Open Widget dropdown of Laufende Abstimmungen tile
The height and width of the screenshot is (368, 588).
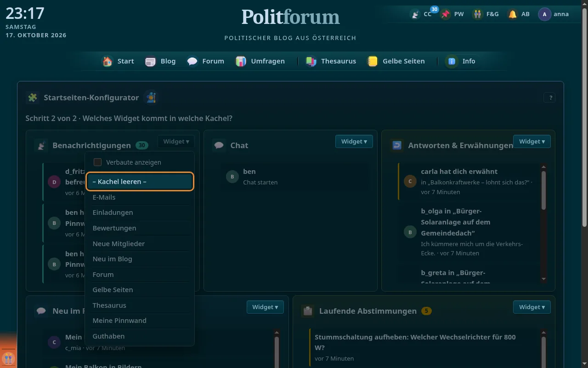(x=531, y=307)
